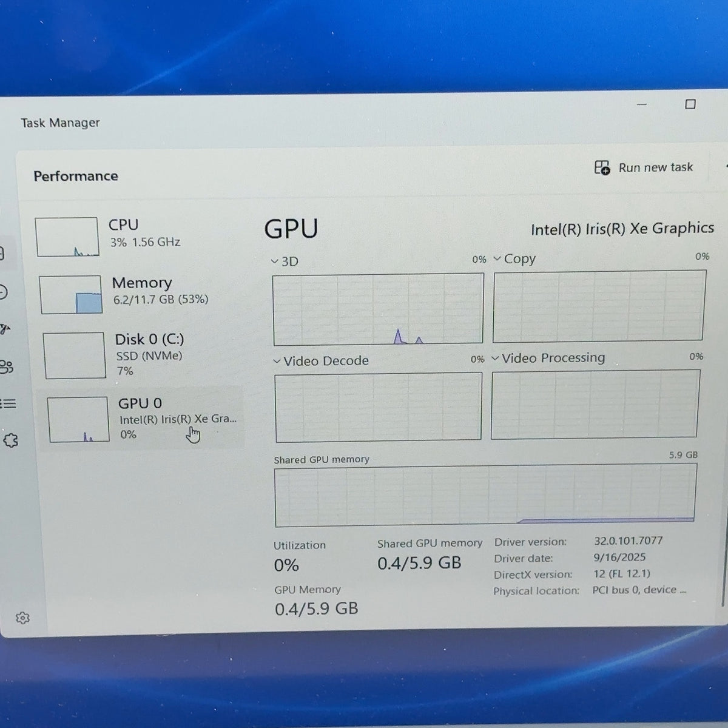Open the App history clock icon
The image size is (728, 728).
click(x=3, y=292)
